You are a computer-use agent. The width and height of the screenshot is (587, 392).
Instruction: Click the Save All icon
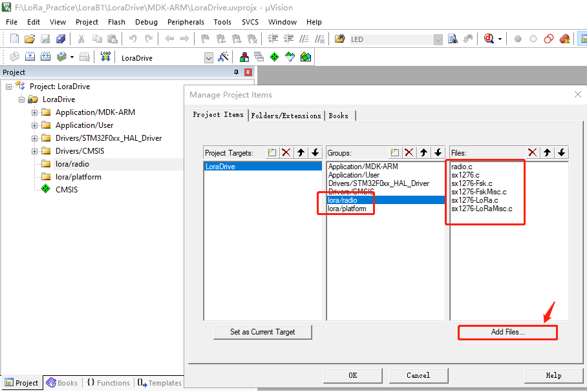click(x=61, y=39)
